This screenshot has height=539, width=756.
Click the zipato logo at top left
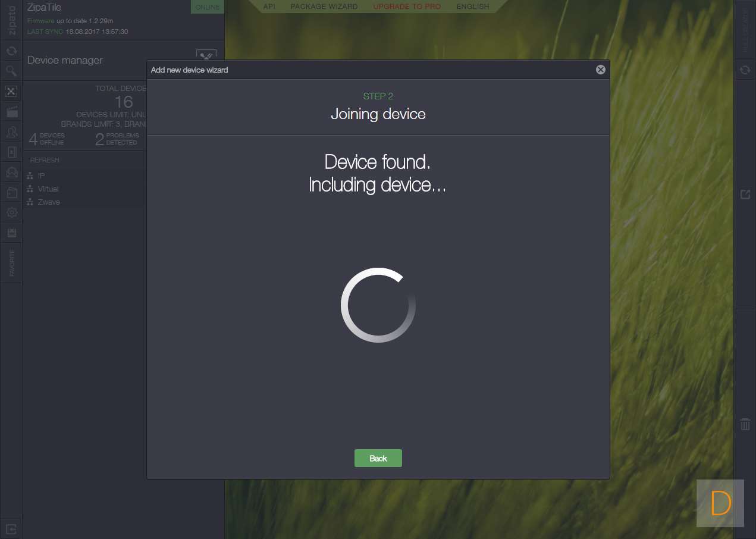coord(11,20)
